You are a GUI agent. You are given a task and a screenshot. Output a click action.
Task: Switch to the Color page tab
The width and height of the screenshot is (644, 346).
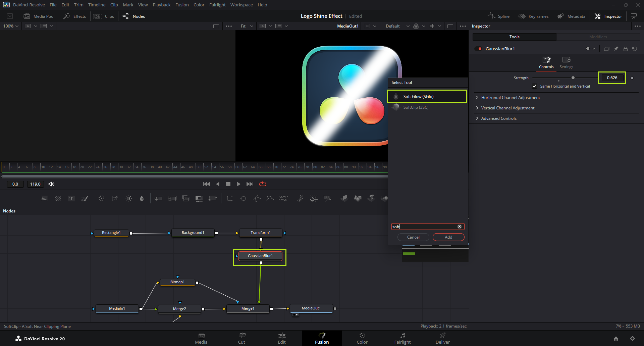click(x=362, y=338)
